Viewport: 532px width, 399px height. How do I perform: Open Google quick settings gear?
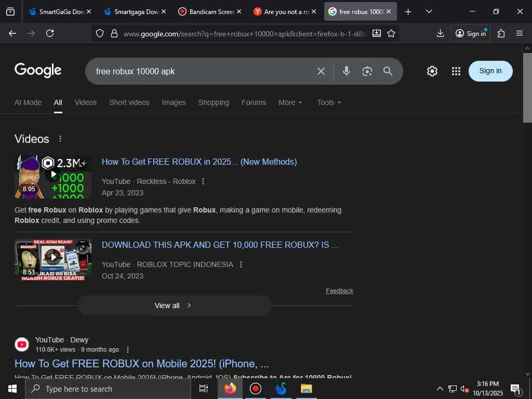pyautogui.click(x=432, y=71)
